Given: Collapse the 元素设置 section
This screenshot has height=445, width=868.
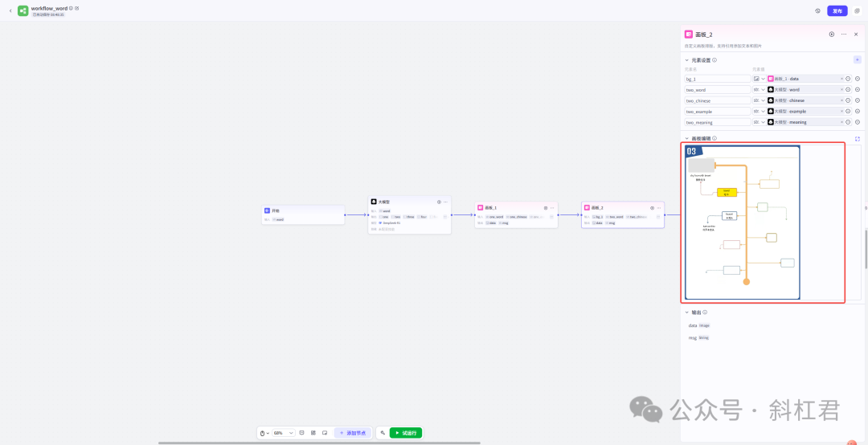Looking at the screenshot, I should coord(687,59).
